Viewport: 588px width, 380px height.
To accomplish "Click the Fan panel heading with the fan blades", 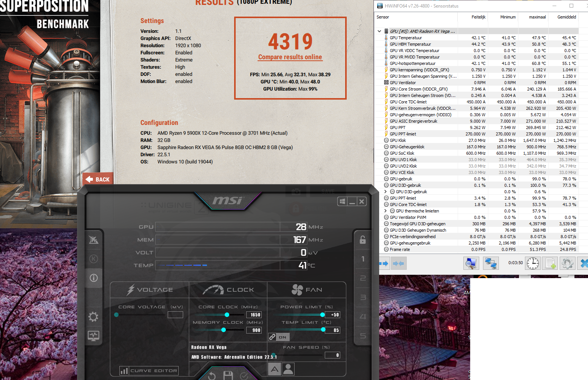I will point(307,290).
